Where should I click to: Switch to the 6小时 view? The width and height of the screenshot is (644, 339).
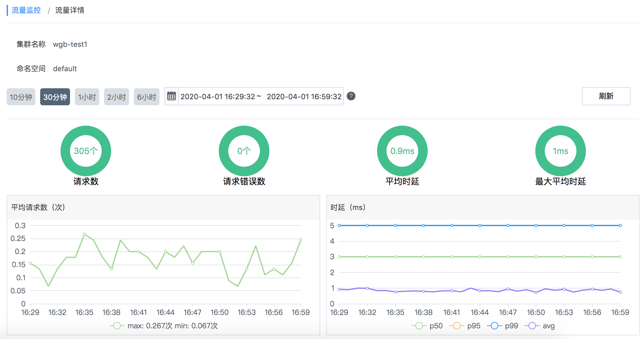pyautogui.click(x=146, y=97)
